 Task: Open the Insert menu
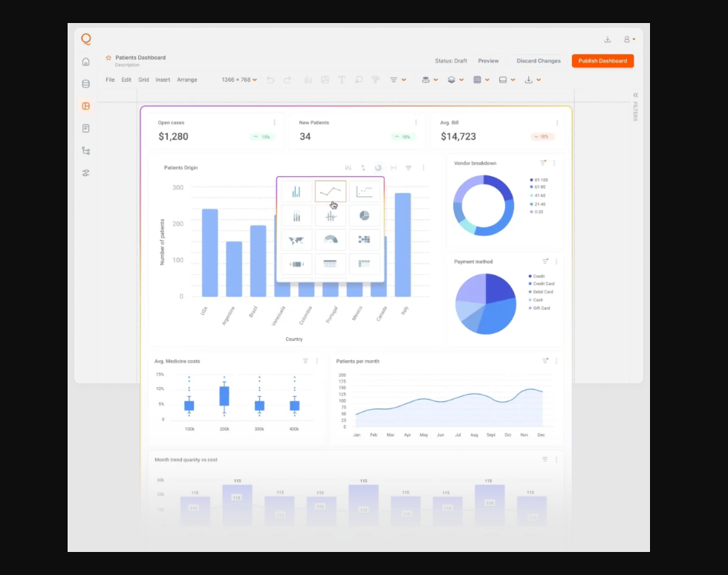coord(163,79)
